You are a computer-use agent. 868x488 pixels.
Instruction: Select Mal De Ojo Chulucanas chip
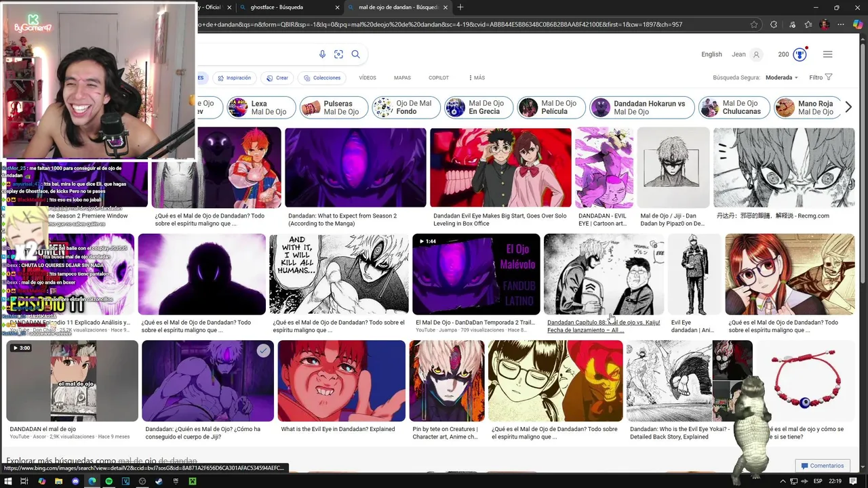click(734, 108)
